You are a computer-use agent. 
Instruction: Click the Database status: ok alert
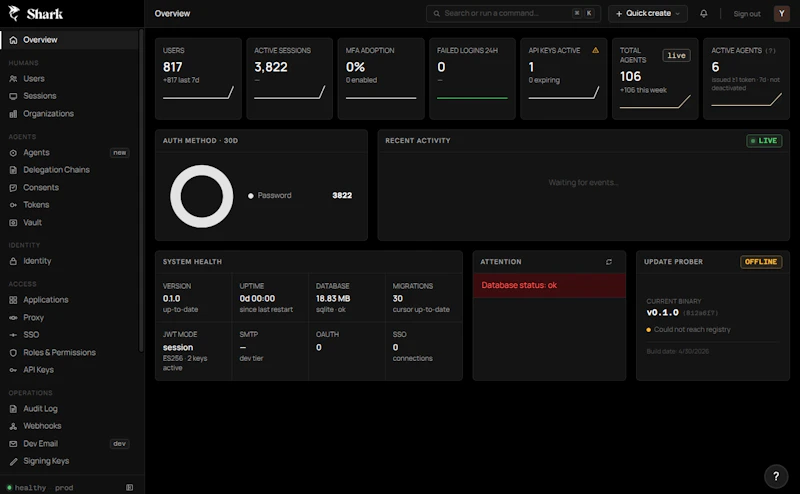tap(549, 285)
